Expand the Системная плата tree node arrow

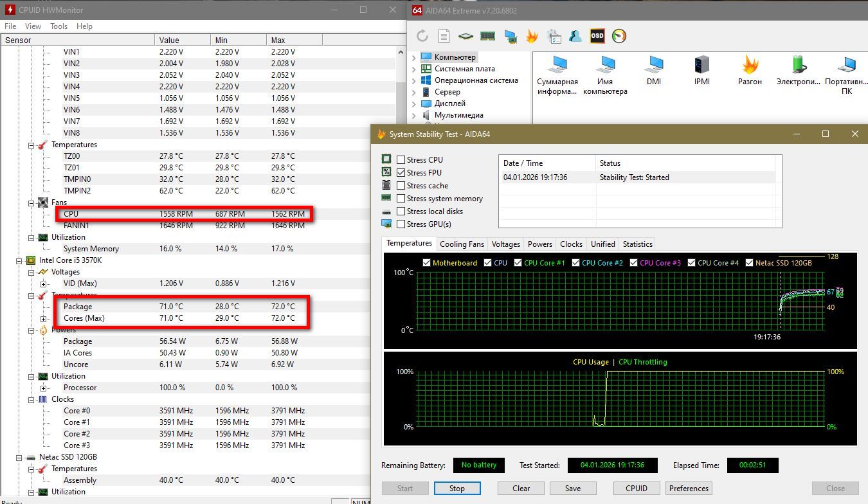(414, 69)
